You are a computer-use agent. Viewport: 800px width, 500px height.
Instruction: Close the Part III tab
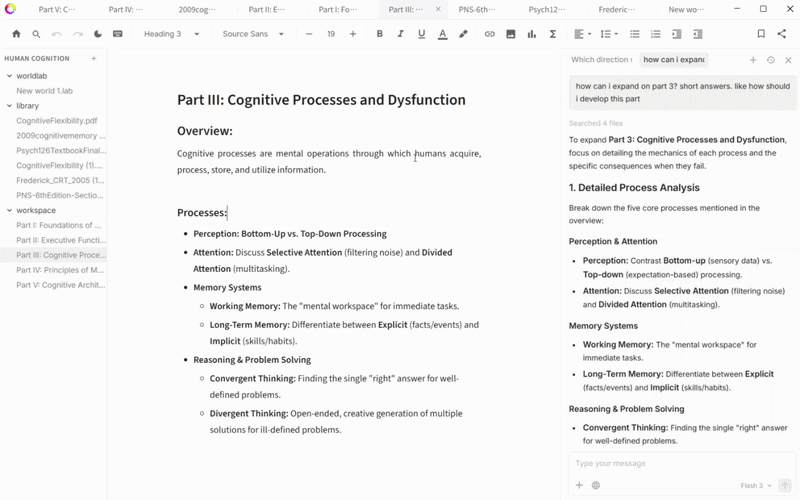(438, 9)
